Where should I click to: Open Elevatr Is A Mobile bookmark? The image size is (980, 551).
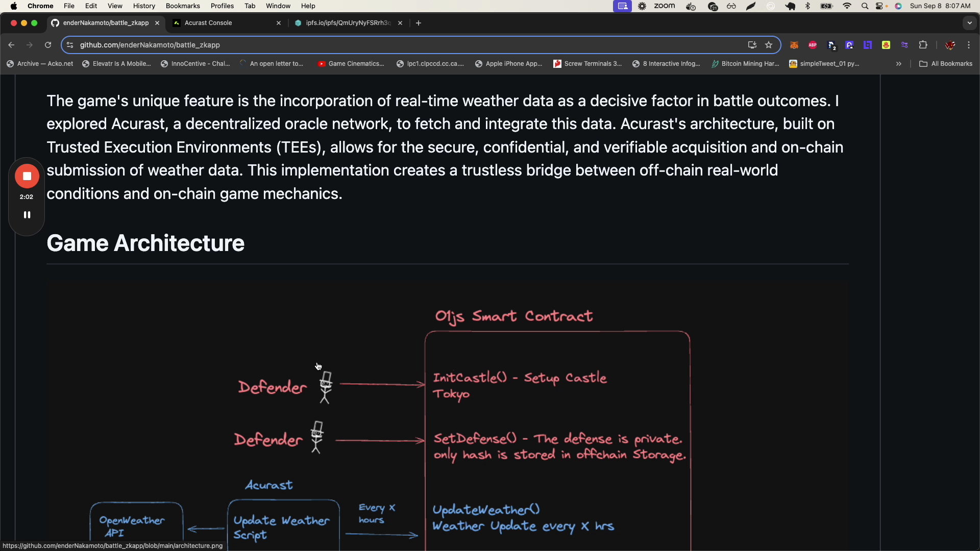click(116, 64)
